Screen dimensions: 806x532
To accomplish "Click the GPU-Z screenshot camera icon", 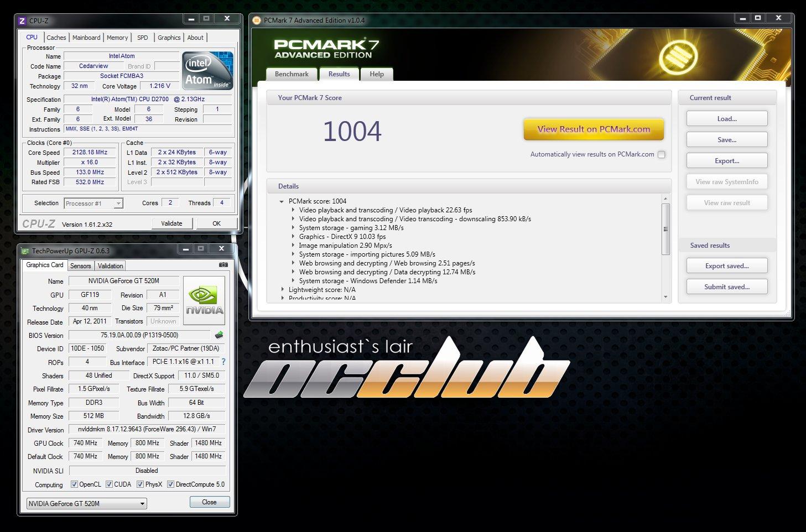I will 223,265.
